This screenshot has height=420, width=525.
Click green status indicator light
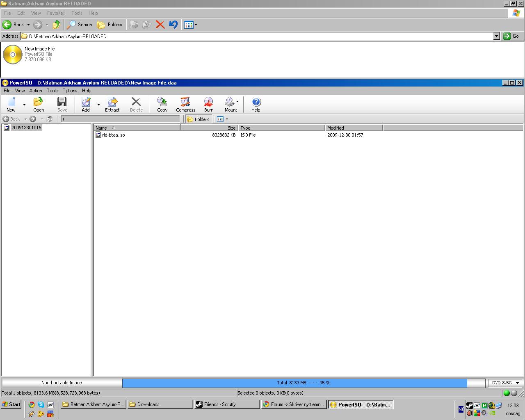[507, 393]
